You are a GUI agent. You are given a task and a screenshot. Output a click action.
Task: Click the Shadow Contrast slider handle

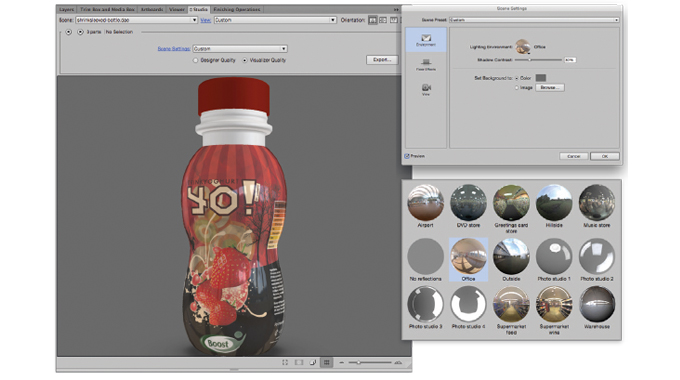coord(530,60)
